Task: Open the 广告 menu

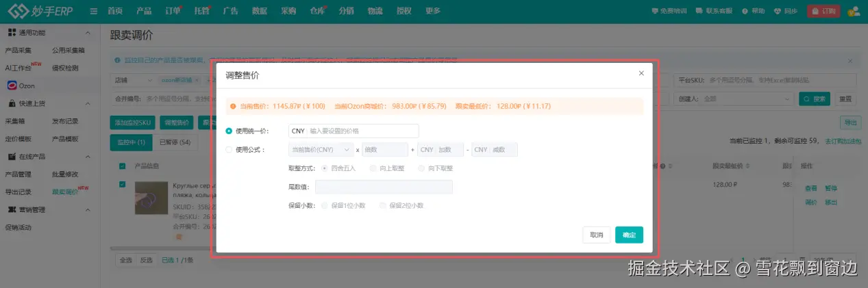Action: point(231,11)
